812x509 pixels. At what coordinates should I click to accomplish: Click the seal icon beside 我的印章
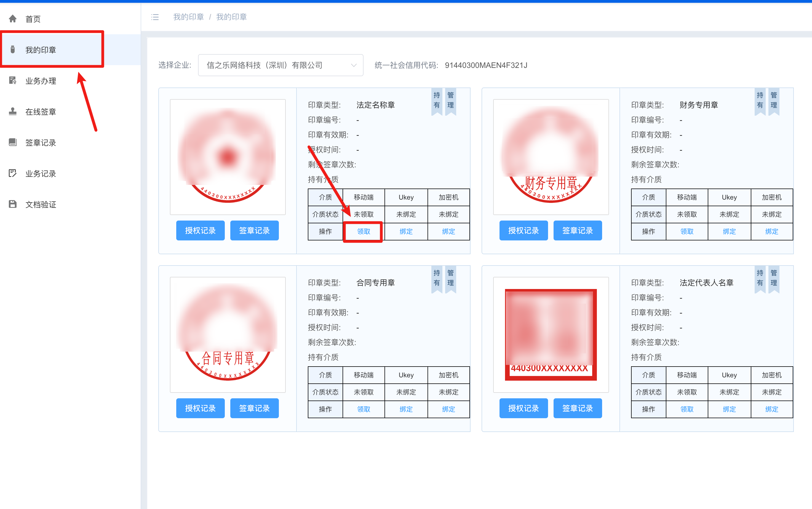[x=13, y=49]
